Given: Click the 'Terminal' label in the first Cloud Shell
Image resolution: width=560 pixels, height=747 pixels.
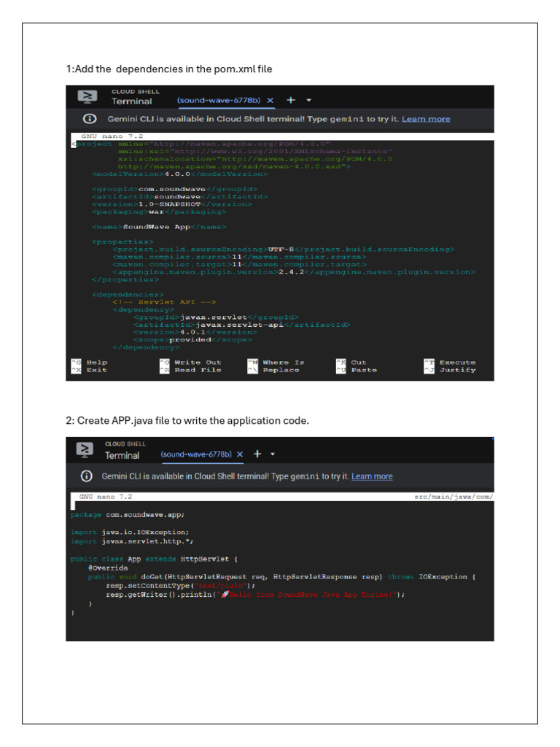Looking at the screenshot, I should (x=131, y=101).
